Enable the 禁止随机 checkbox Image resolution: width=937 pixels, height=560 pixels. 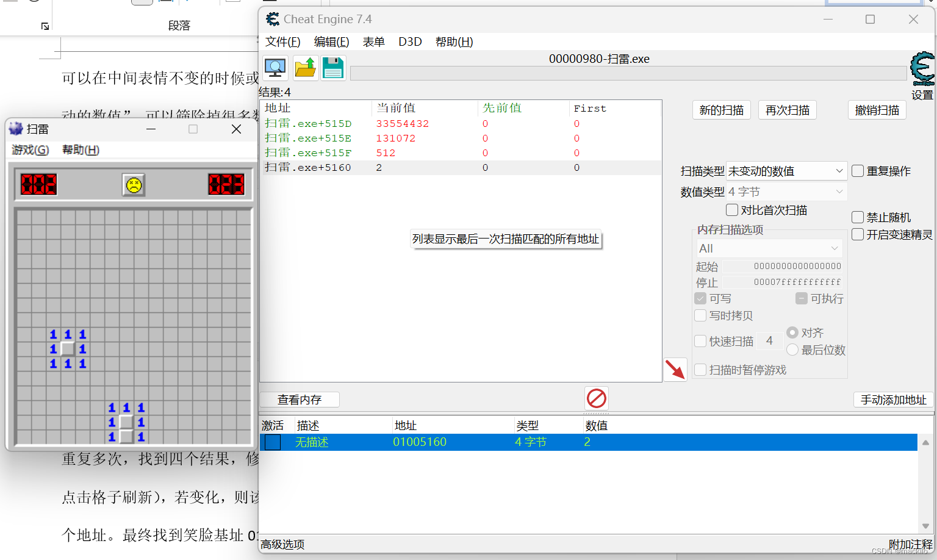pos(858,217)
